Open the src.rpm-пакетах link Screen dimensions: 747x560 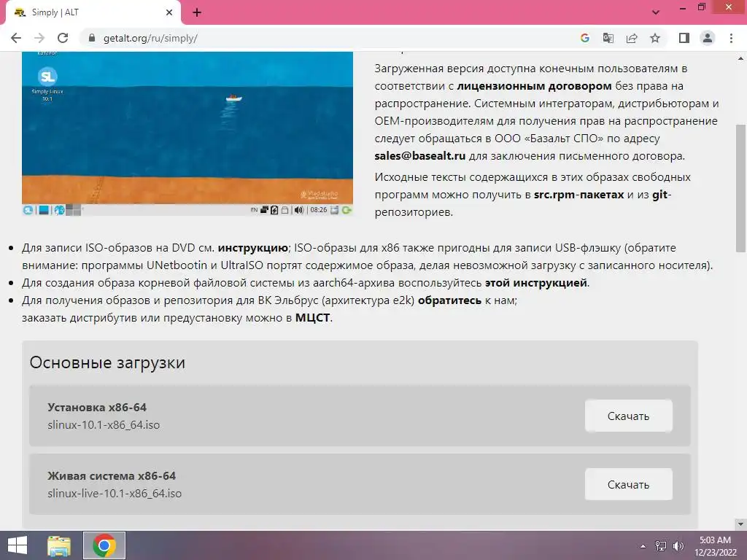coord(578,194)
